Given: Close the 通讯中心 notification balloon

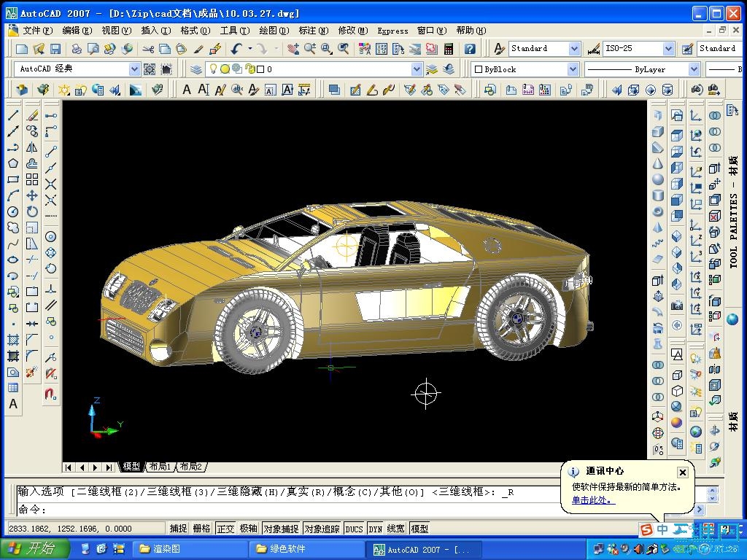Looking at the screenshot, I should 682,472.
